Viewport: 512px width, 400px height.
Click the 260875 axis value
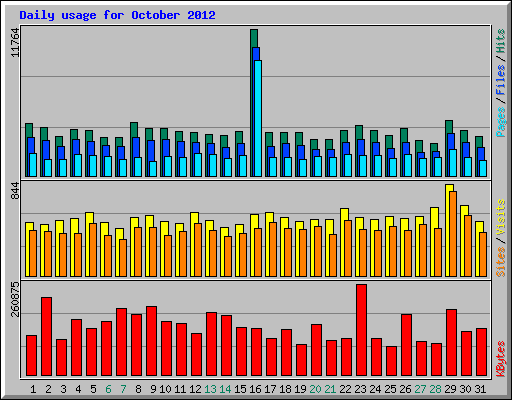click(15, 299)
